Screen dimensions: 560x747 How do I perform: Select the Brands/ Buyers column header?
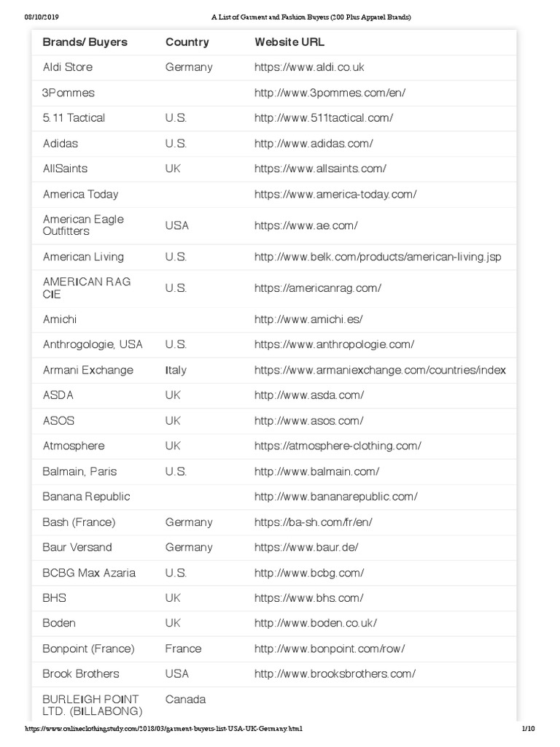[x=85, y=42]
